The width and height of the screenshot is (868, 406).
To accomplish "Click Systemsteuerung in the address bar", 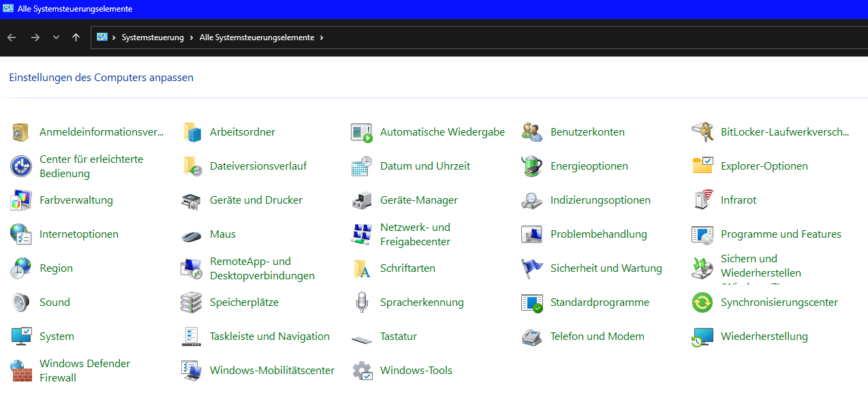I will (x=153, y=37).
